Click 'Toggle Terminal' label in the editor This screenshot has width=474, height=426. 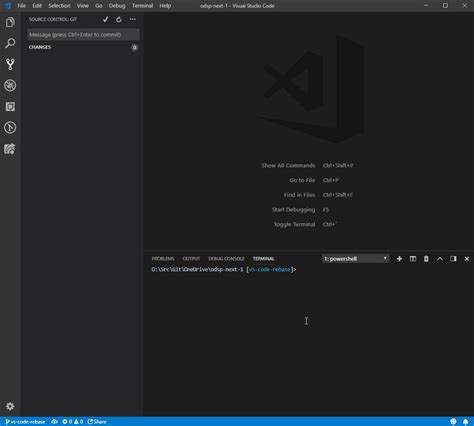click(294, 224)
